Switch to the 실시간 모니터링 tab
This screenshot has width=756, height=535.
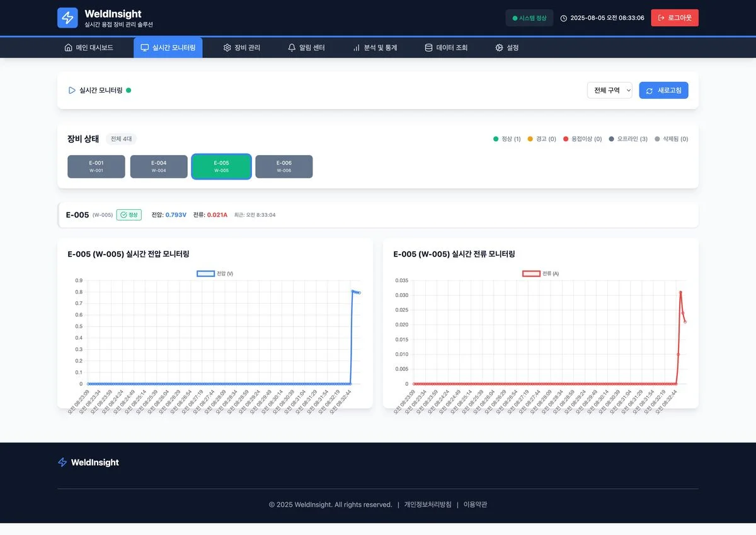[168, 48]
